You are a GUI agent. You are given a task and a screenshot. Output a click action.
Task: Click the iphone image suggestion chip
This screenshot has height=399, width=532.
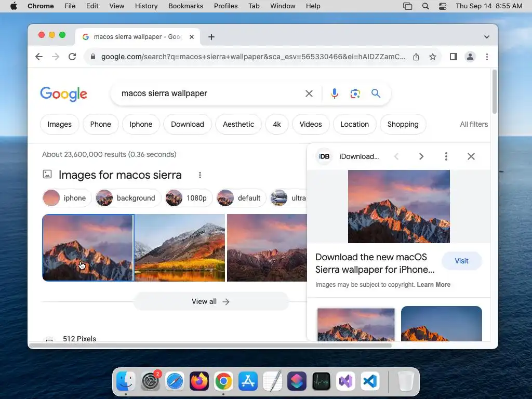(x=67, y=198)
